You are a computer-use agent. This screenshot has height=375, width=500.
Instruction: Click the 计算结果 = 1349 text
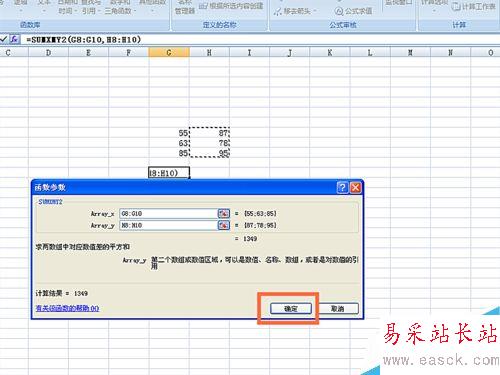coord(62,293)
